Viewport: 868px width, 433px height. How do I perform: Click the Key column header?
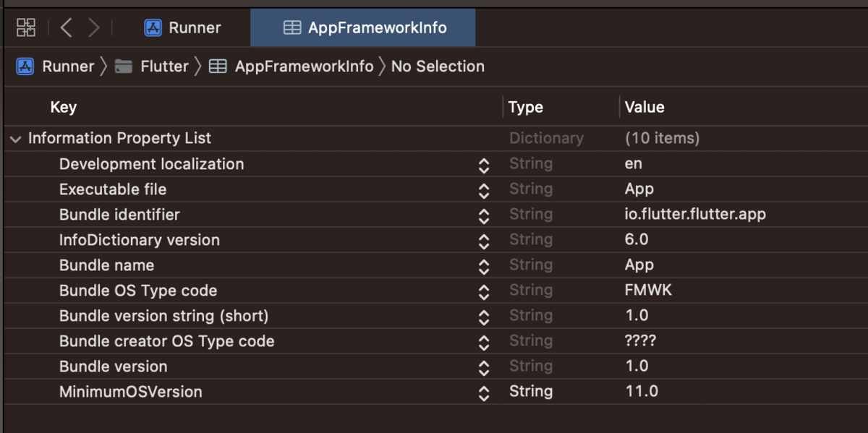[x=64, y=107]
